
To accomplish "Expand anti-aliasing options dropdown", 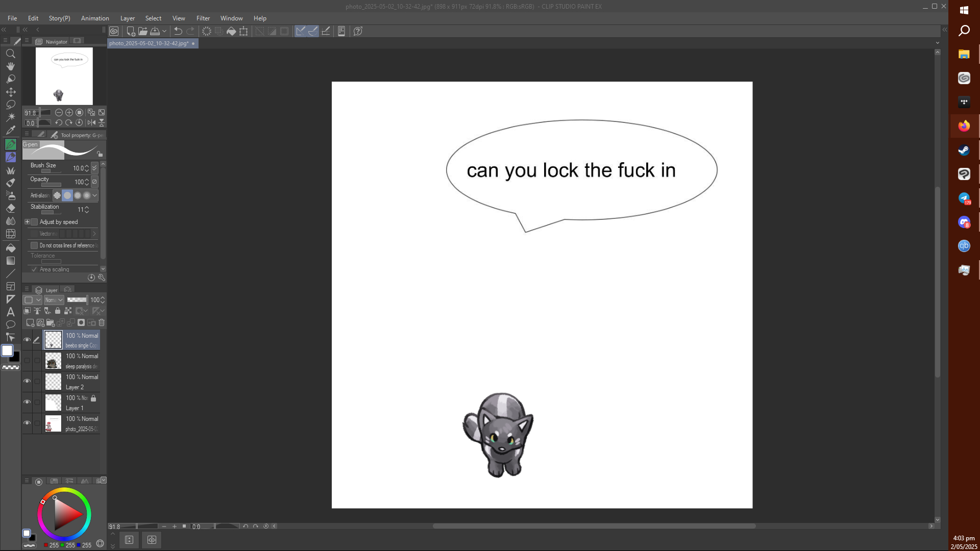I will [x=94, y=195].
